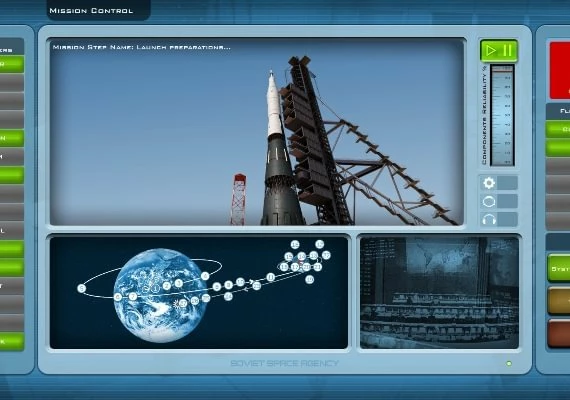570x400 pixels.
Task: Select mission step marker 27 at splashdown
Action: point(183,303)
